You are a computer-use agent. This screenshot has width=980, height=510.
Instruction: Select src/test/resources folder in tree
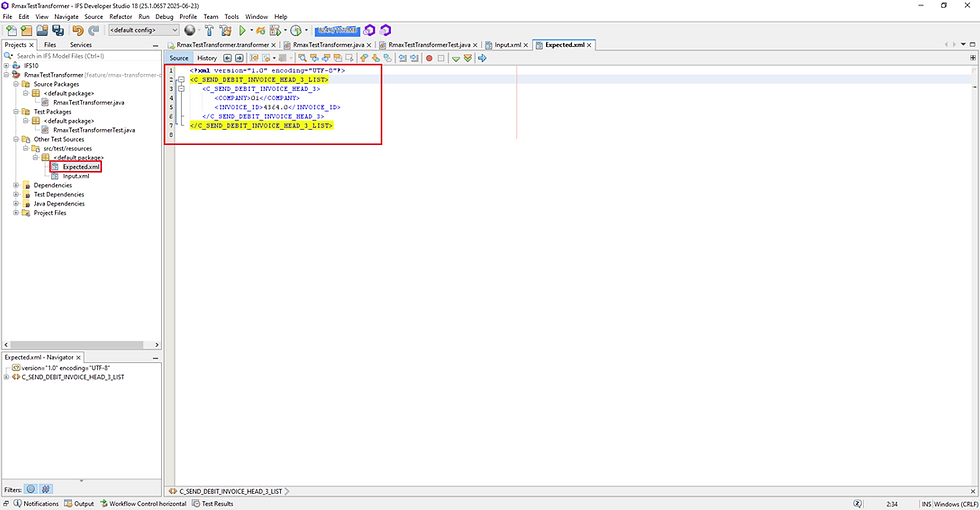pyautogui.click(x=67, y=148)
